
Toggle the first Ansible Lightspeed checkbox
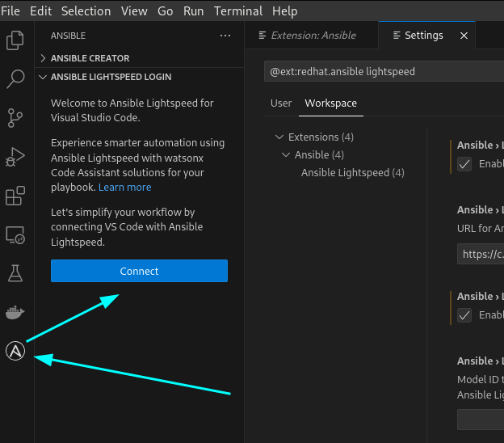point(464,164)
